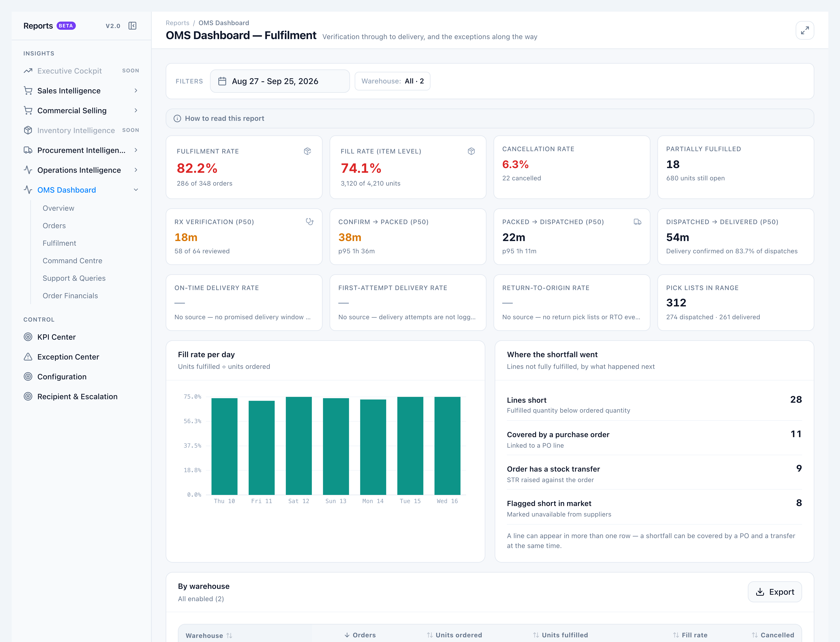Screen dimensions: 840x642
Task: Go to Command Centre submenu item
Action: click(73, 261)
